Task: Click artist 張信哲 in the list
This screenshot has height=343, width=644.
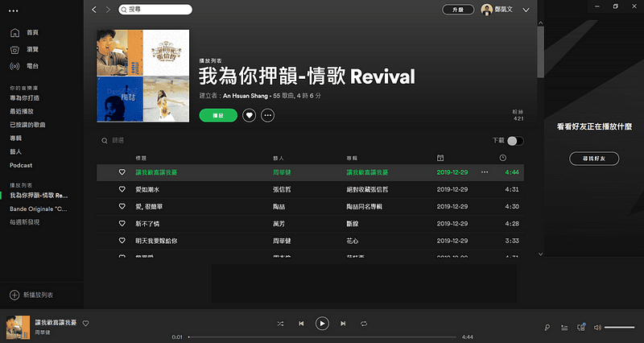Action: (282, 190)
